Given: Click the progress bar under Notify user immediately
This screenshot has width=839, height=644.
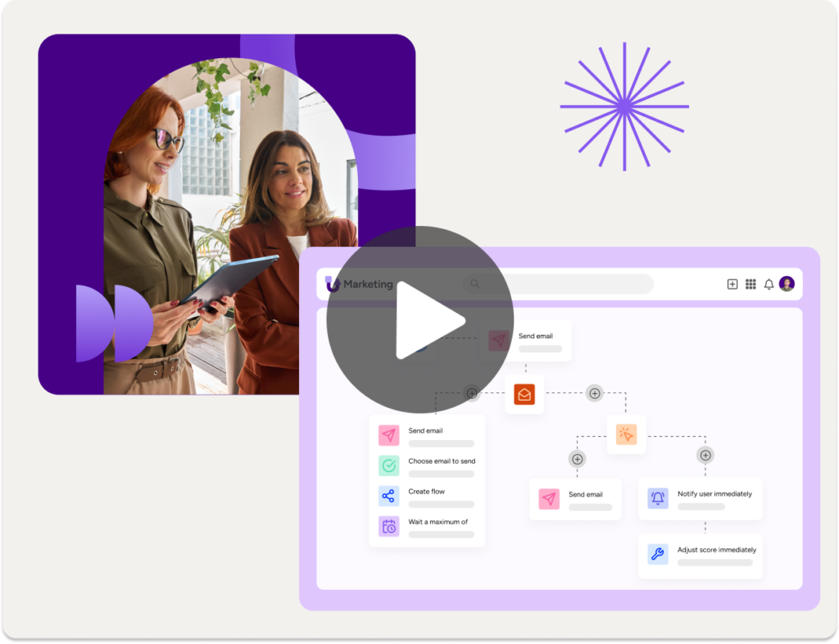Looking at the screenshot, I should click(701, 506).
